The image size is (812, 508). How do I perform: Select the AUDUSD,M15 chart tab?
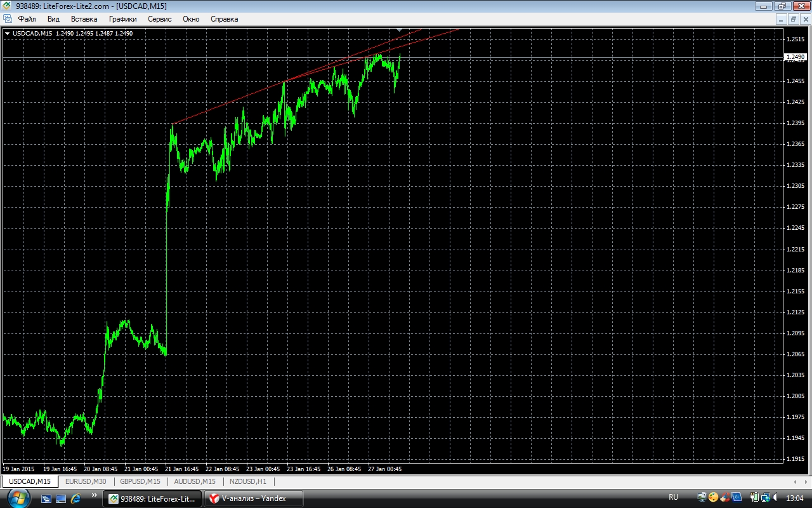pyautogui.click(x=195, y=481)
